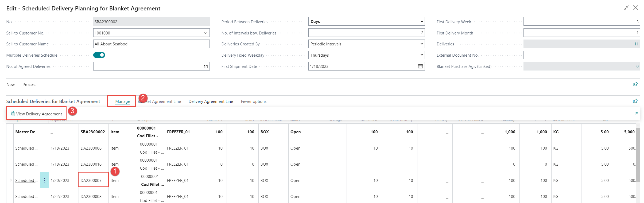Open the Manage tab
644x203 pixels.
tap(123, 101)
